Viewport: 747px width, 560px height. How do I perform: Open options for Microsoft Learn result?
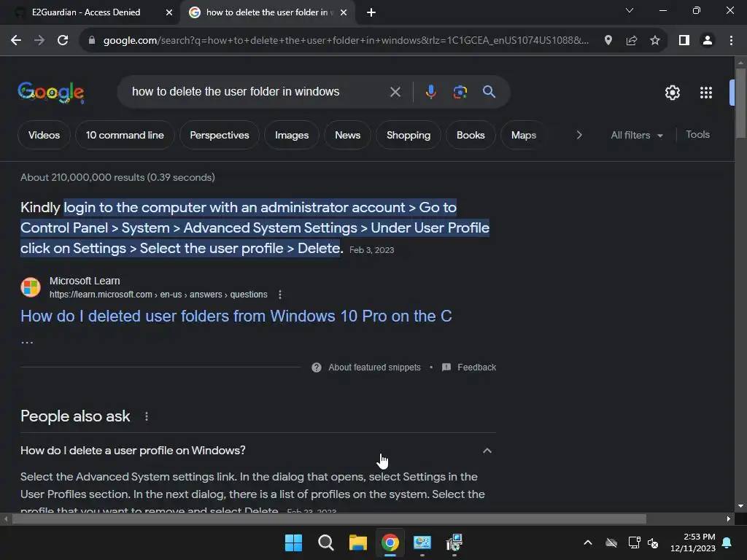280,295
